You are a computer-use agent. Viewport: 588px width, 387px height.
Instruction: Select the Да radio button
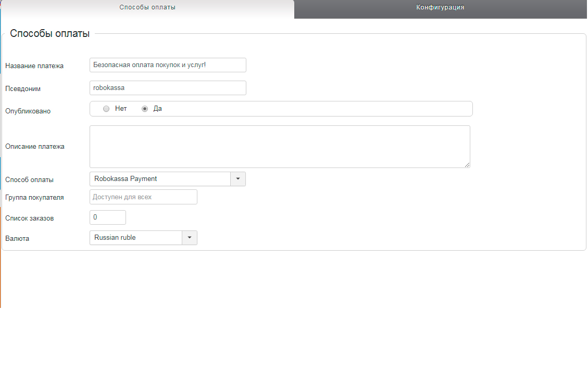(x=145, y=109)
